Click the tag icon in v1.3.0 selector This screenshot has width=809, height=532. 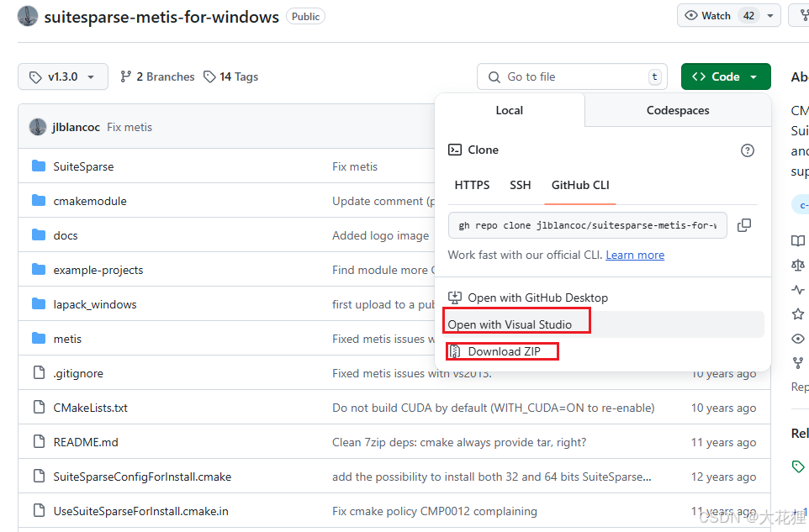point(35,77)
